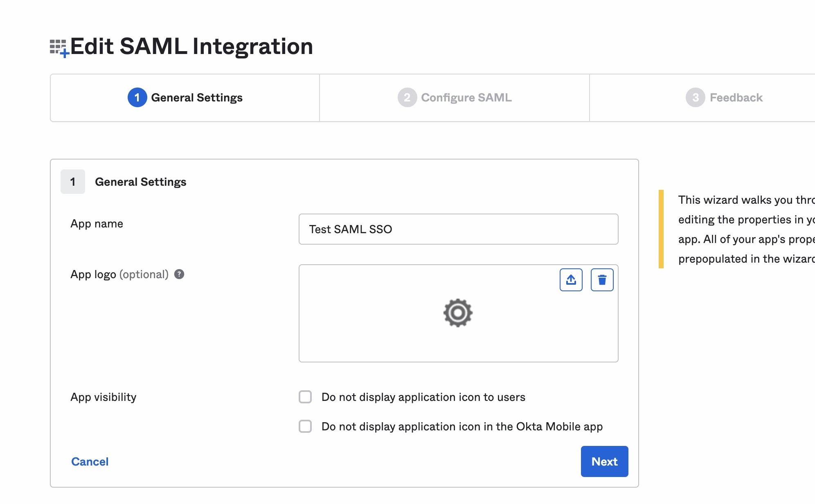Click the numbered 1 section badge
This screenshot has width=815, height=504.
[73, 182]
